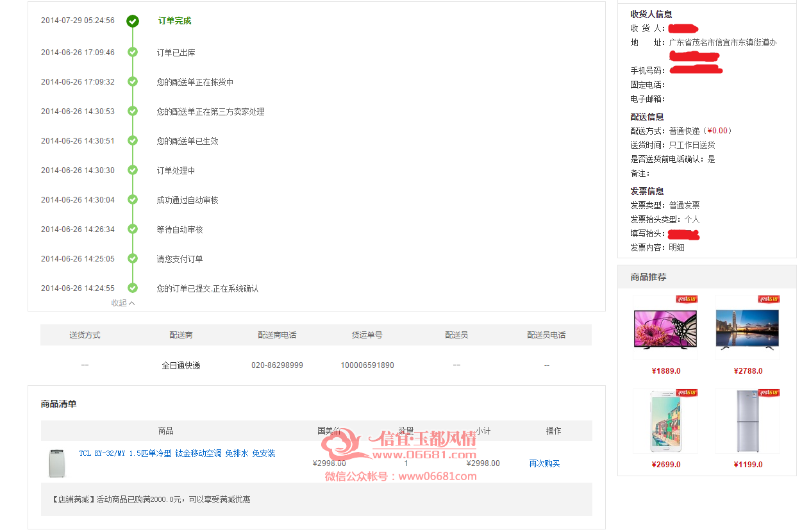
Task: Open the TCL KY-32/MY 移动空调 product link
Action: pos(177,454)
